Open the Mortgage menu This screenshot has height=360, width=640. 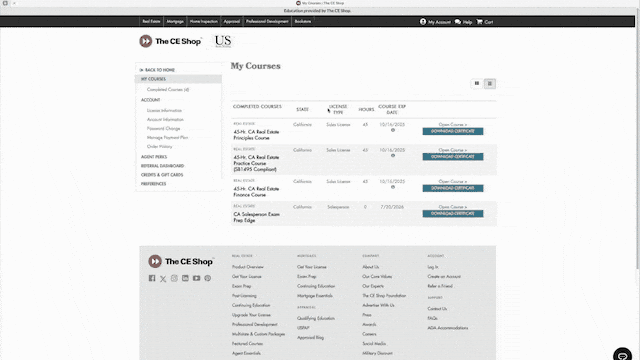point(175,21)
